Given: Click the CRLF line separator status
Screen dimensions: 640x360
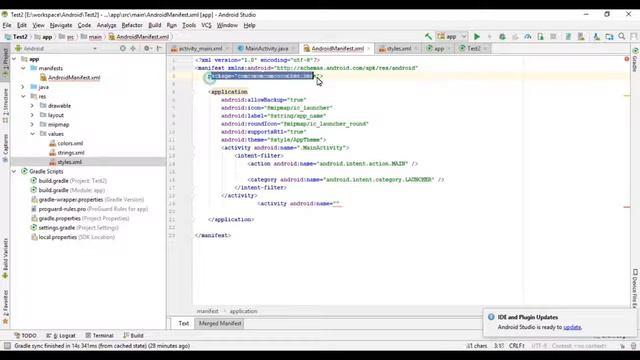Looking at the screenshot, I should tap(516, 346).
